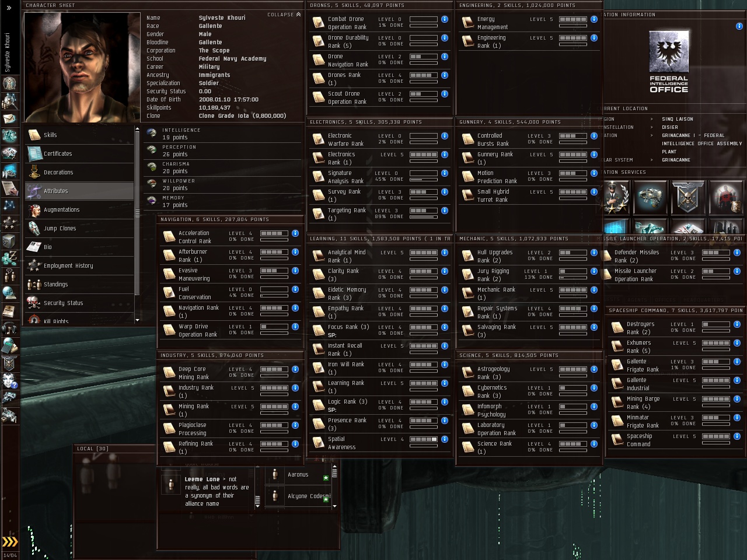Collapse the Gunnery skill group header
The width and height of the screenshot is (747, 560).
coord(530,122)
